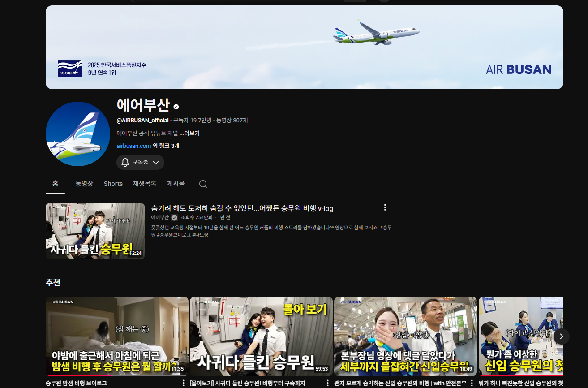Open the channel search magnifier icon
588x388 pixels.
[203, 184]
